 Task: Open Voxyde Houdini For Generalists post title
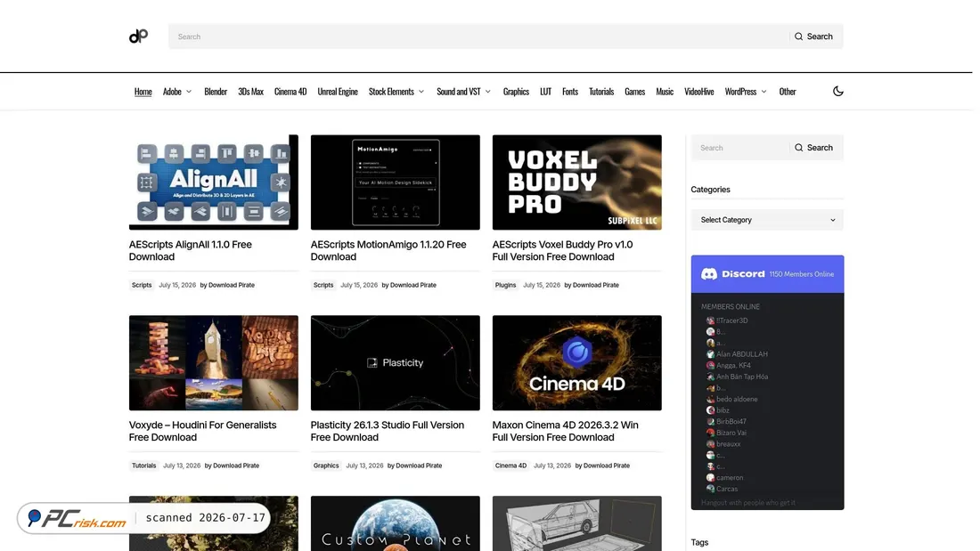coord(202,431)
